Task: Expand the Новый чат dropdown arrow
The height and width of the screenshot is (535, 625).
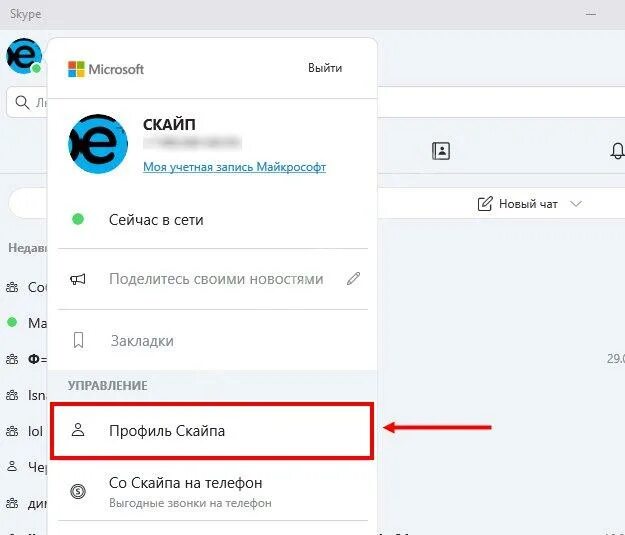Action: click(x=576, y=204)
